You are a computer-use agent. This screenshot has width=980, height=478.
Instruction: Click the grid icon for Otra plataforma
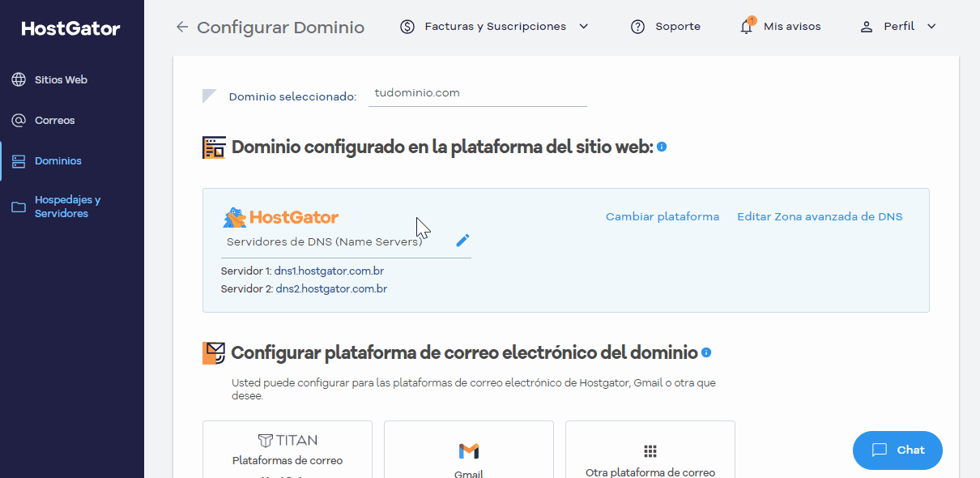[650, 451]
